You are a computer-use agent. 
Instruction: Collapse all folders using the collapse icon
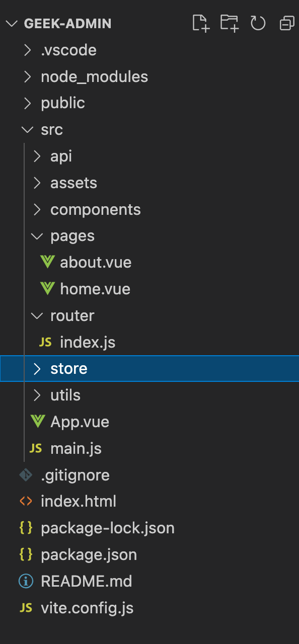coord(286,23)
